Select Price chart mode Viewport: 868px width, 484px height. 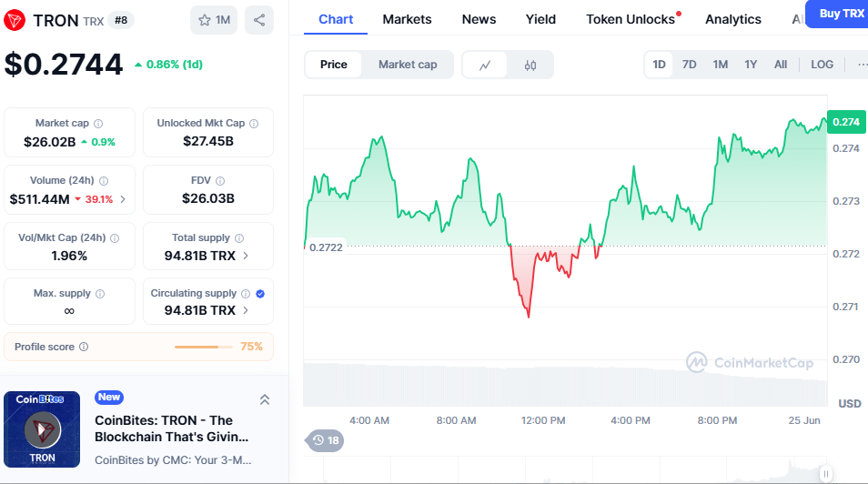coord(334,65)
